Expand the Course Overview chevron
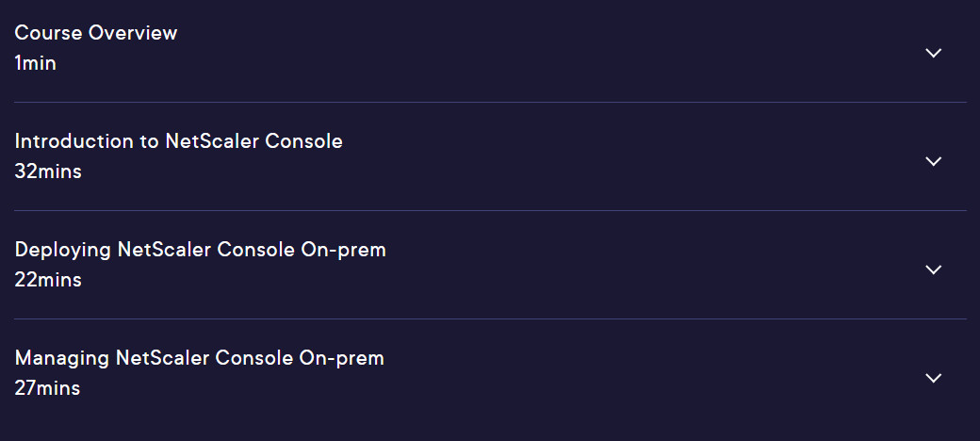 pos(933,53)
